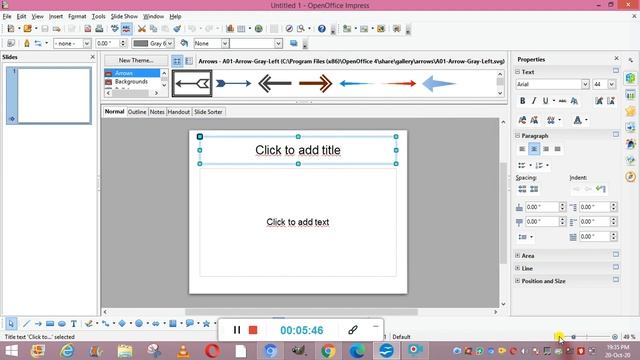Select slide 1 thumbnail in Slides panel
The image size is (640, 360).
point(54,96)
